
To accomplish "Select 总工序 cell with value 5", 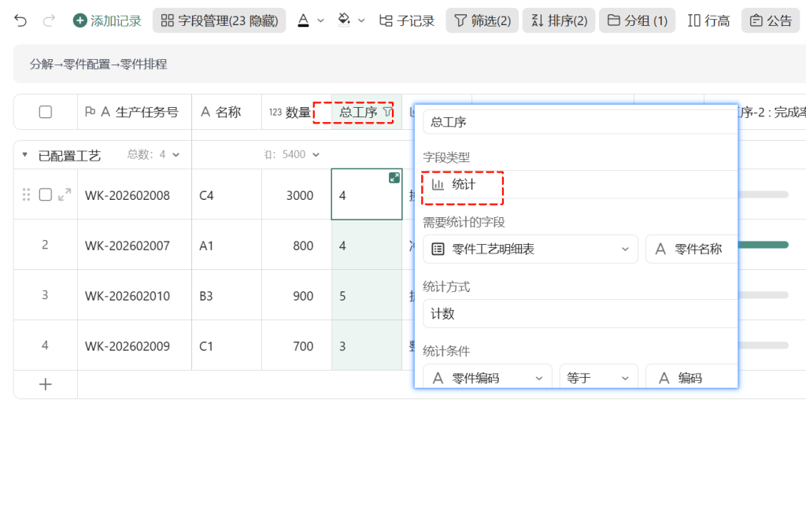I will coord(367,296).
